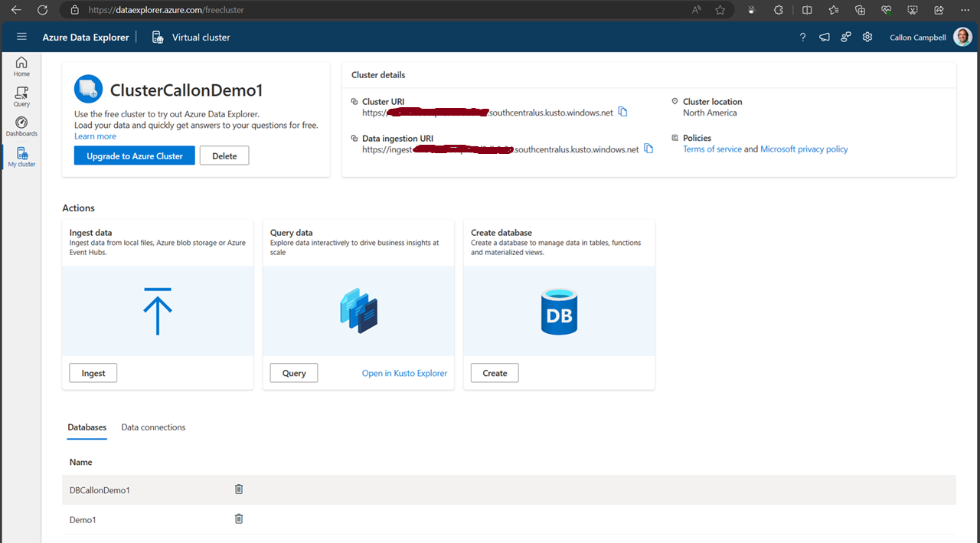980x543 pixels.
Task: Open the settings gear icon
Action: click(x=867, y=37)
